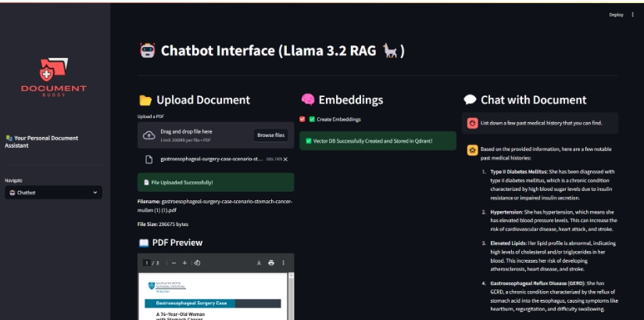This screenshot has width=644, height=320.
Task: Click the yellow assistant avatar in chat
Action: coord(472,149)
